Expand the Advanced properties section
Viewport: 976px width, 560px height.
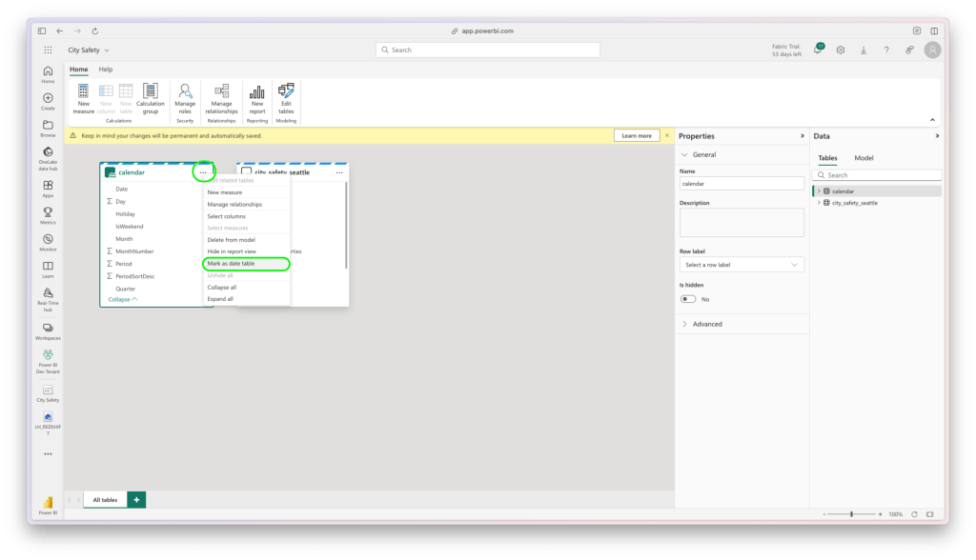click(686, 324)
